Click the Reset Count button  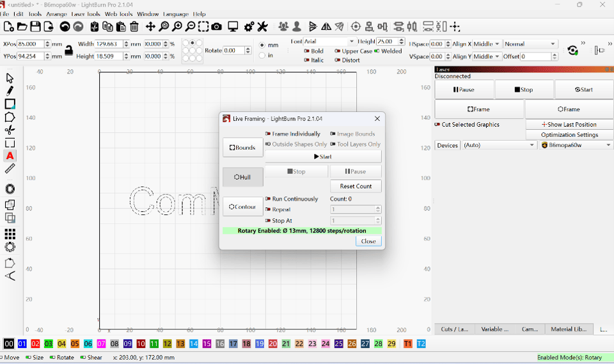(x=356, y=186)
